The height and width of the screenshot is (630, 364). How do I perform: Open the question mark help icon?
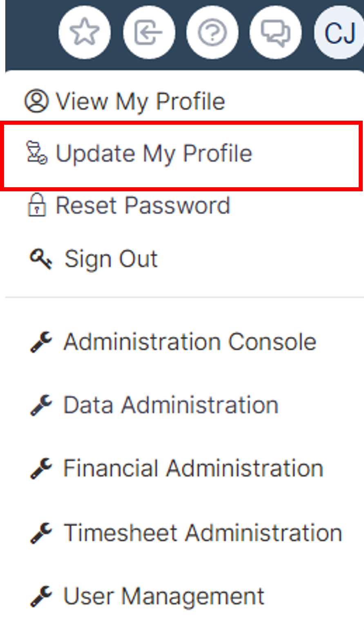click(212, 32)
